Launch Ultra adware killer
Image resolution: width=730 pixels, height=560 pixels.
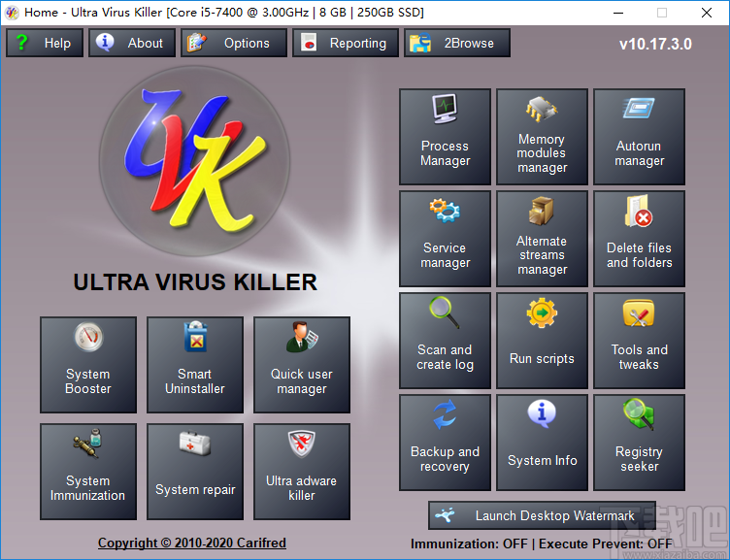[302, 472]
